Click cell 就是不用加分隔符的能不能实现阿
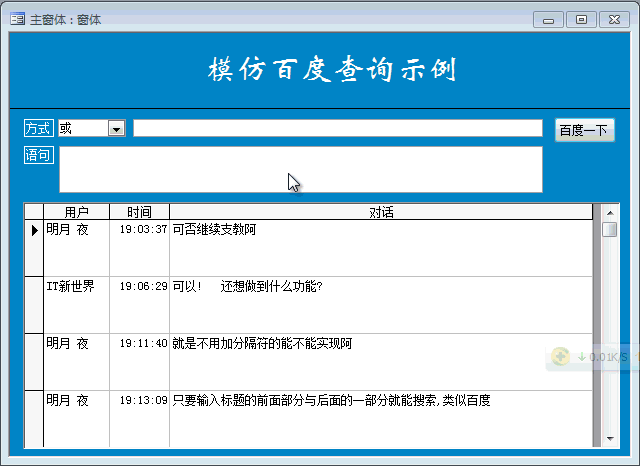The width and height of the screenshot is (640, 466). click(381, 362)
